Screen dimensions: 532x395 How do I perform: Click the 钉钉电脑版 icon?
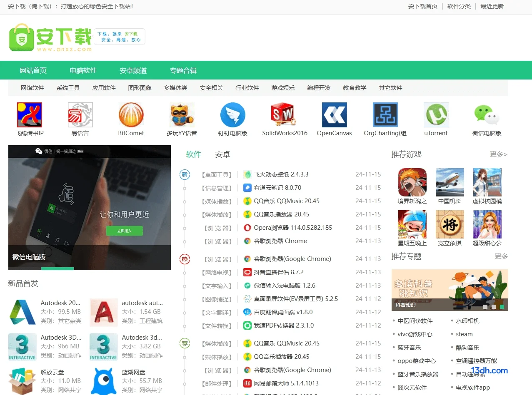coord(232,115)
